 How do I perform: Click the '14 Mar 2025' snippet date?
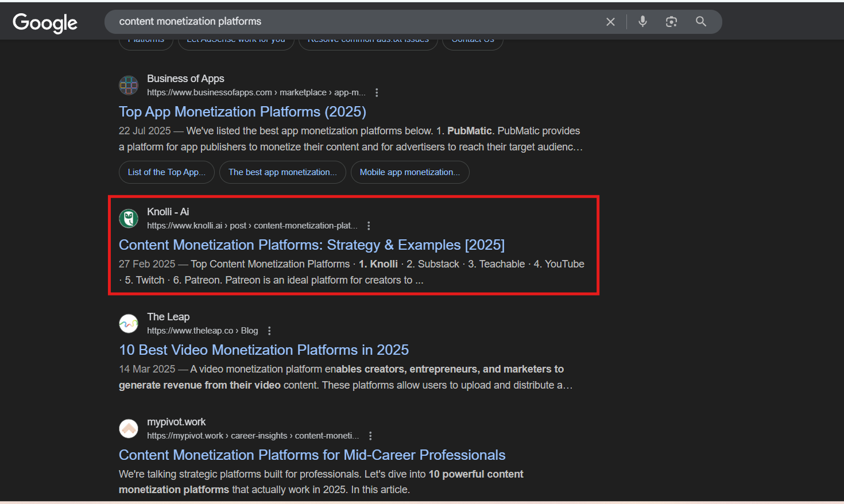point(147,369)
